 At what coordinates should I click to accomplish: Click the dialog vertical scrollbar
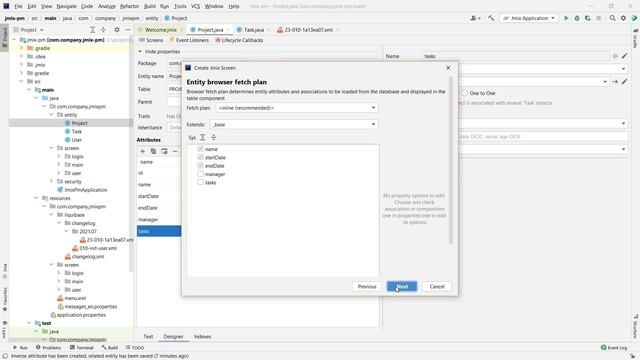click(x=451, y=160)
